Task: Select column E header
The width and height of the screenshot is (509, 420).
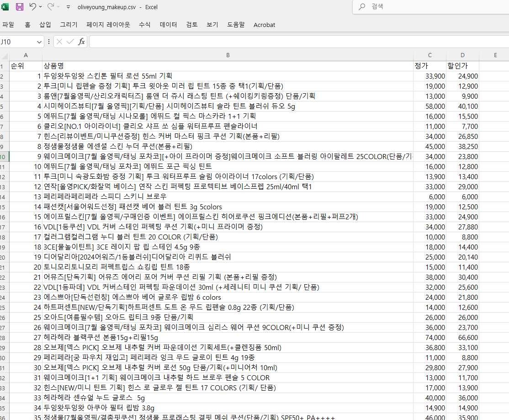Action: (495, 55)
